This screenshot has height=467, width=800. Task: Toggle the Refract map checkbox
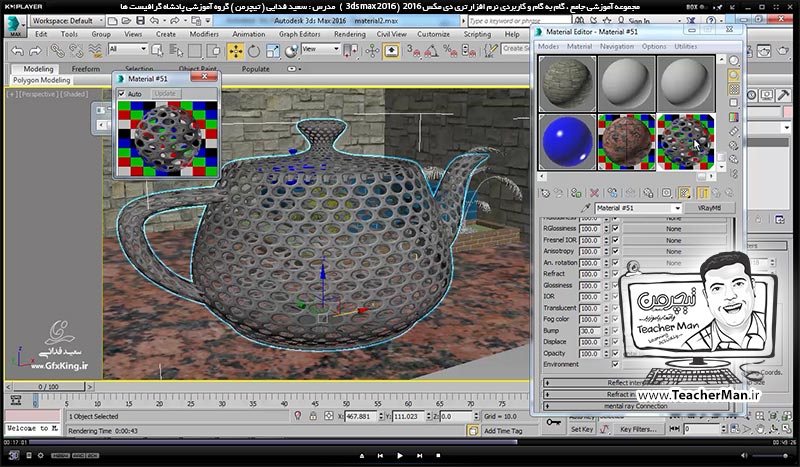[615, 274]
